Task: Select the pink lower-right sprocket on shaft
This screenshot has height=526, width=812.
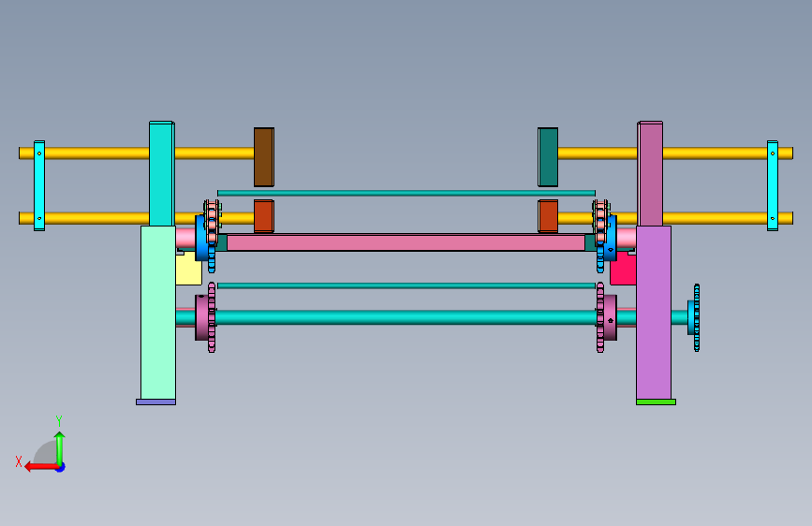Action: click(600, 317)
